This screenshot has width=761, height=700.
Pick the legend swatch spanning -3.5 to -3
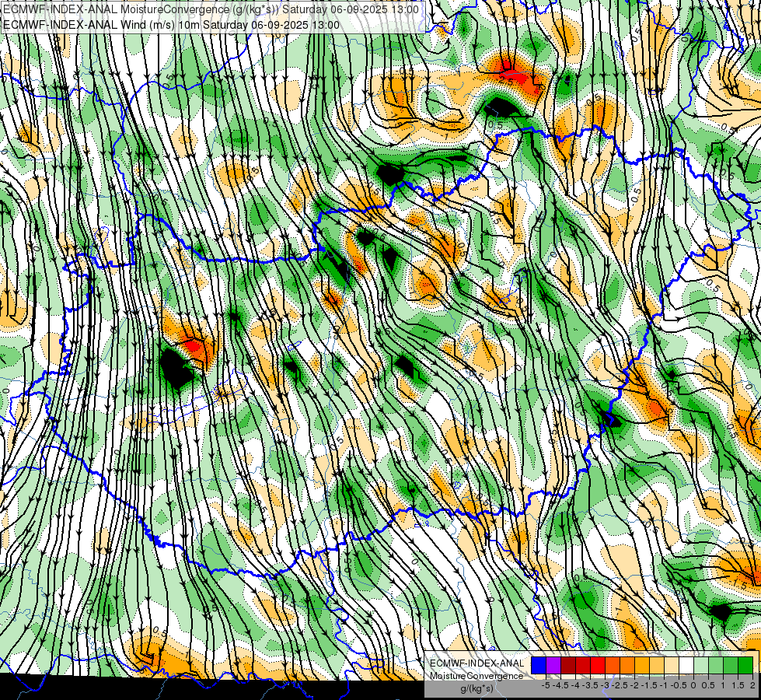(x=598, y=665)
